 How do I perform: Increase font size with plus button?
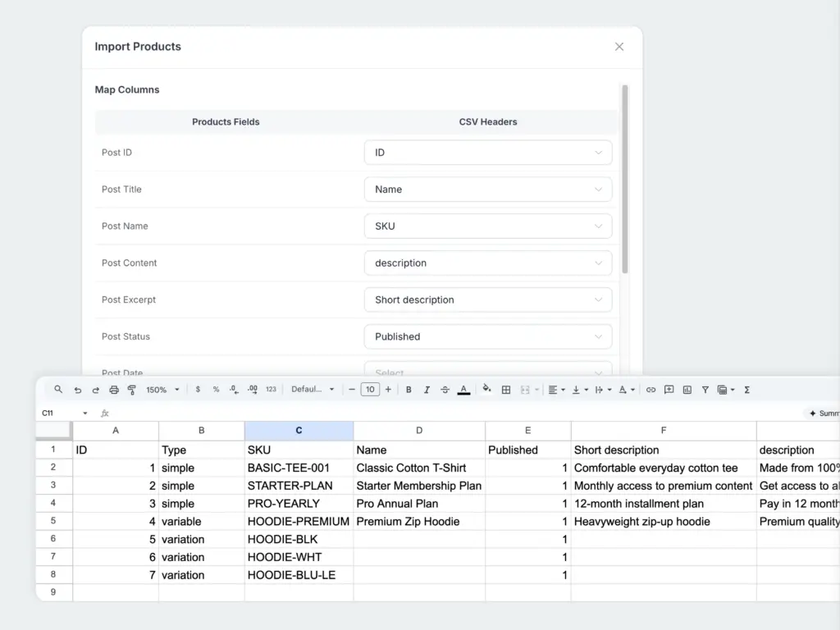(388, 390)
